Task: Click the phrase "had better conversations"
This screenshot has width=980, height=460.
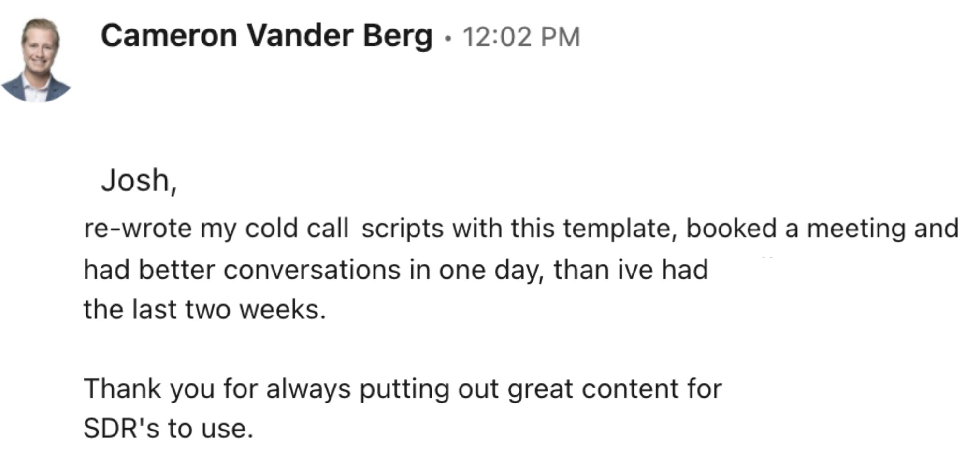Action: [242, 270]
